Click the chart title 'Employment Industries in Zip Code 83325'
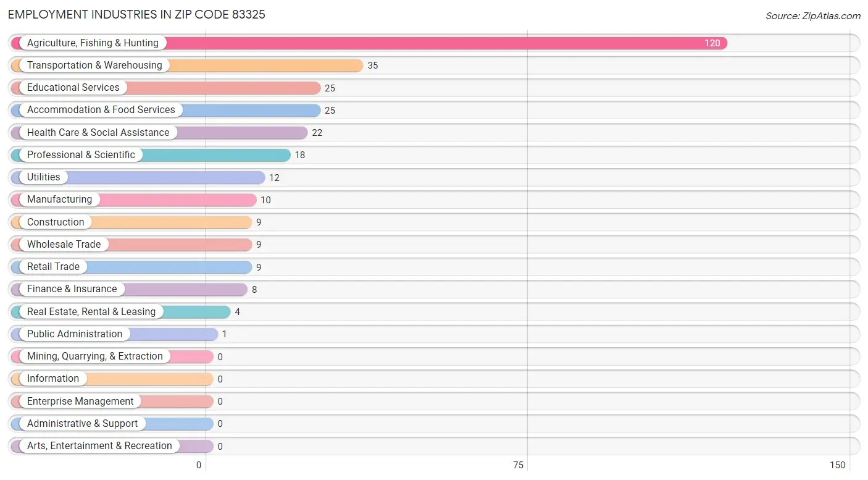868x480 pixels. pyautogui.click(x=136, y=14)
